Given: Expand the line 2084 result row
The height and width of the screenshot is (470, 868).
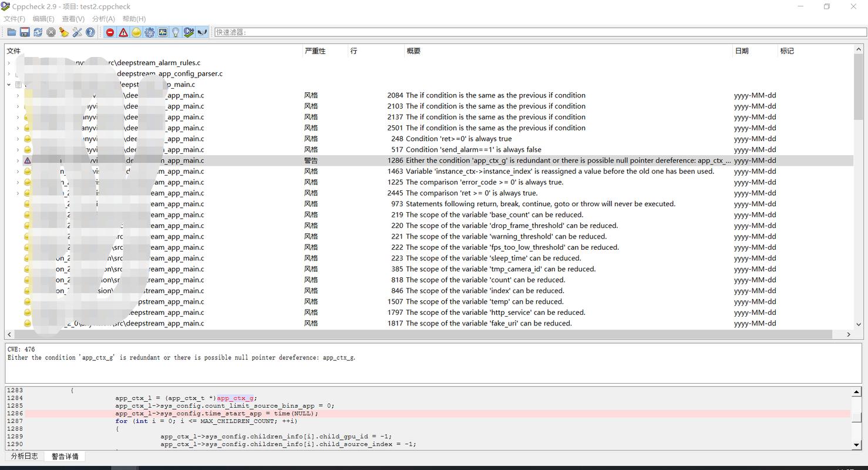Looking at the screenshot, I should point(18,95).
